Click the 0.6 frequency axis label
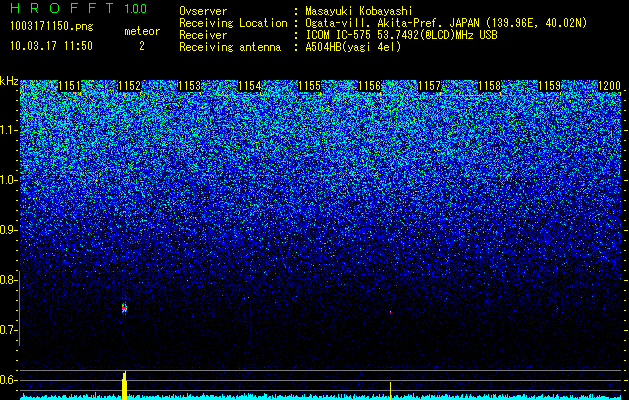The height and width of the screenshot is (400, 629). [x=8, y=380]
